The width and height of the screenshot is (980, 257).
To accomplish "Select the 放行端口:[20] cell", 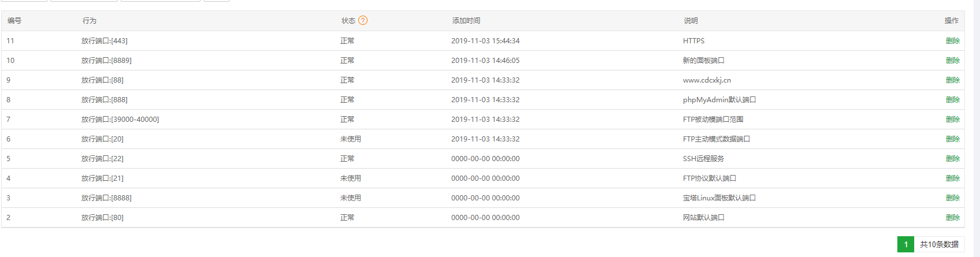I will tap(102, 139).
